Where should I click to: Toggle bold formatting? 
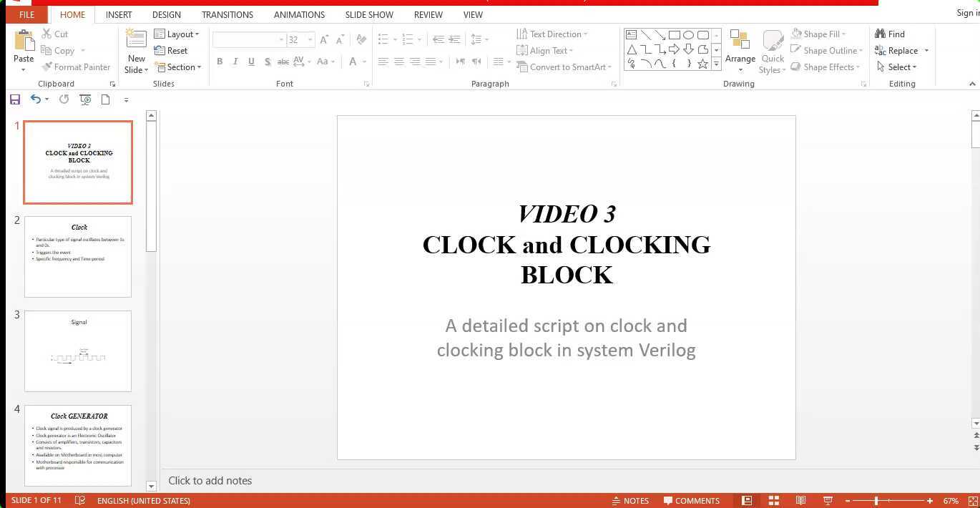[220, 62]
